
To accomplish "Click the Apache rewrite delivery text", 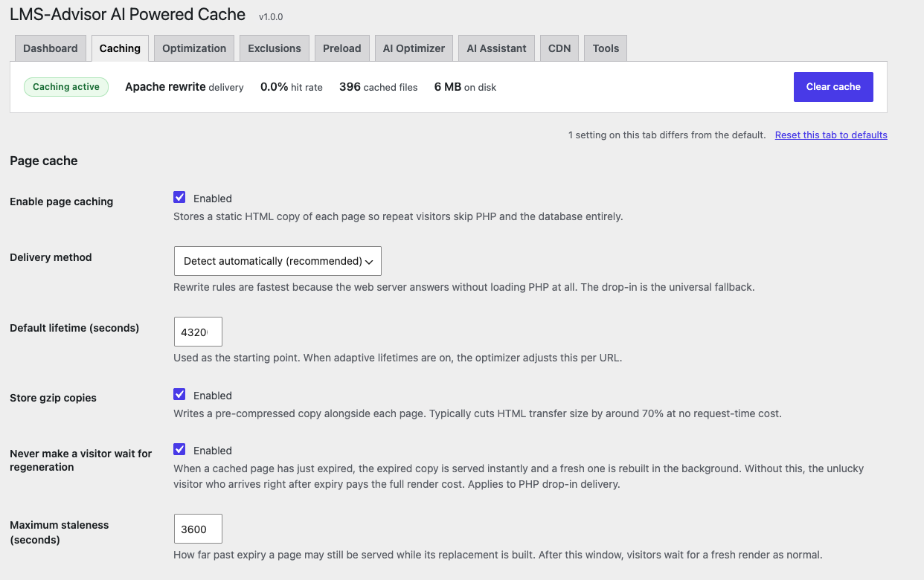I will (x=185, y=87).
